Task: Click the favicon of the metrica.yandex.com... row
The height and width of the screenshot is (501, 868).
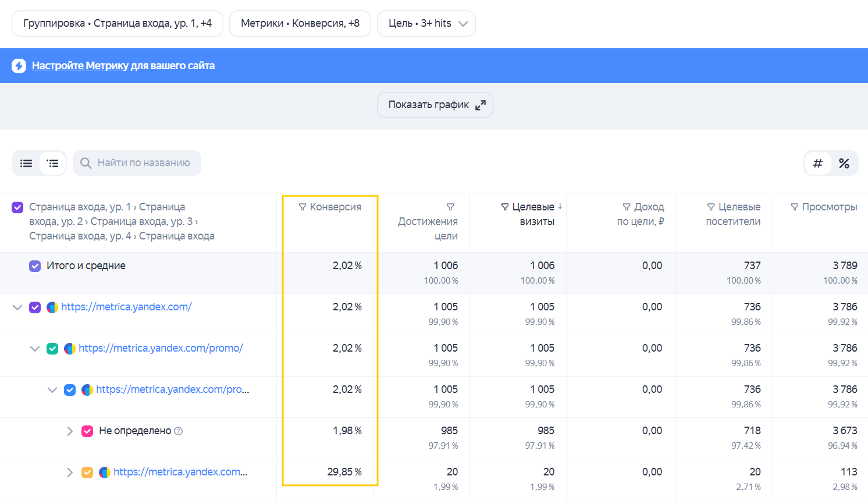Action: (105, 473)
